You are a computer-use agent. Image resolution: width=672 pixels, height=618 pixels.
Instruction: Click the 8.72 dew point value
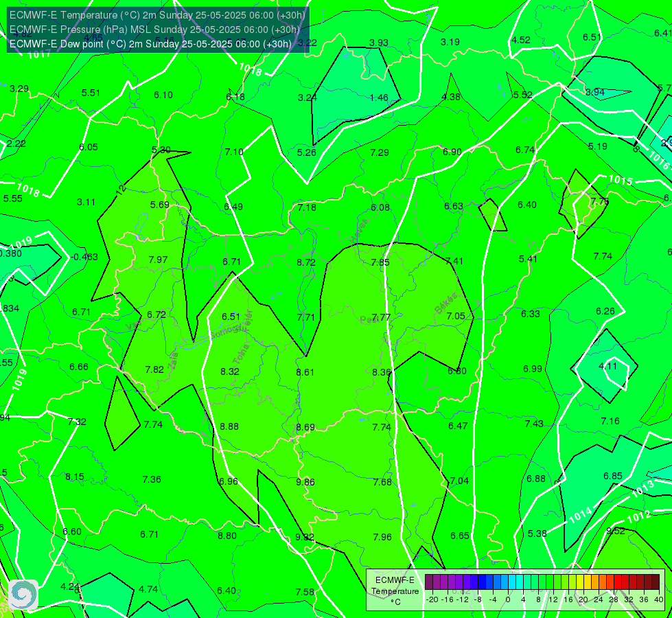[306, 262]
